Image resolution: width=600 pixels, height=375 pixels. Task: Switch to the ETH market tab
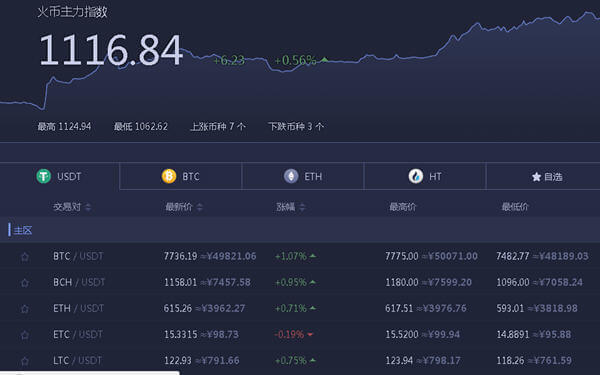tap(303, 176)
